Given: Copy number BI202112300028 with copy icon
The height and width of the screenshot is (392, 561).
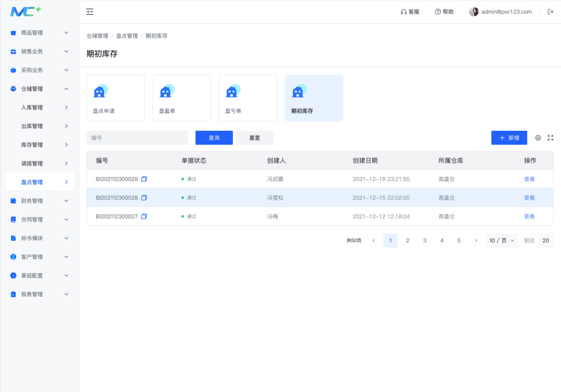Looking at the screenshot, I should pos(144,198).
